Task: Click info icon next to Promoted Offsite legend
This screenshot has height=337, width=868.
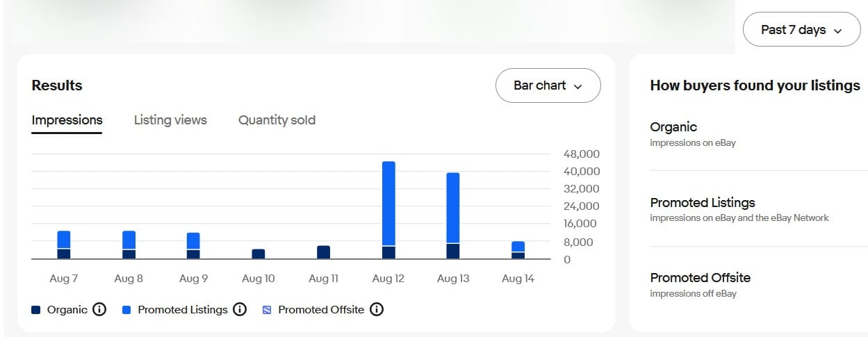Action: [377, 309]
